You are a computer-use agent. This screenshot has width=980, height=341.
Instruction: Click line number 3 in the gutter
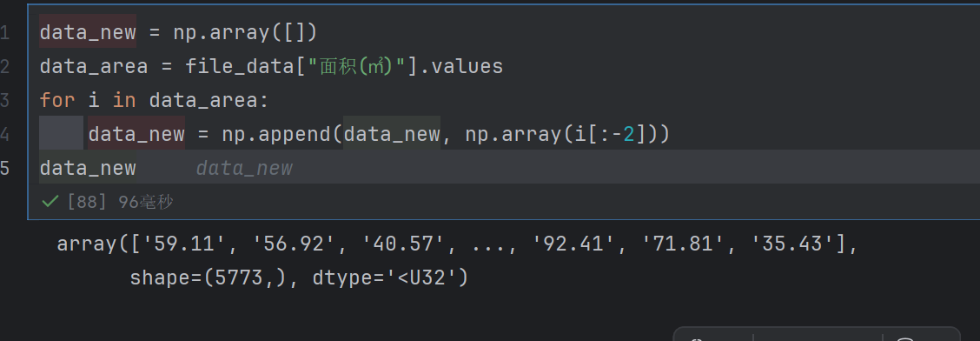[x=5, y=100]
